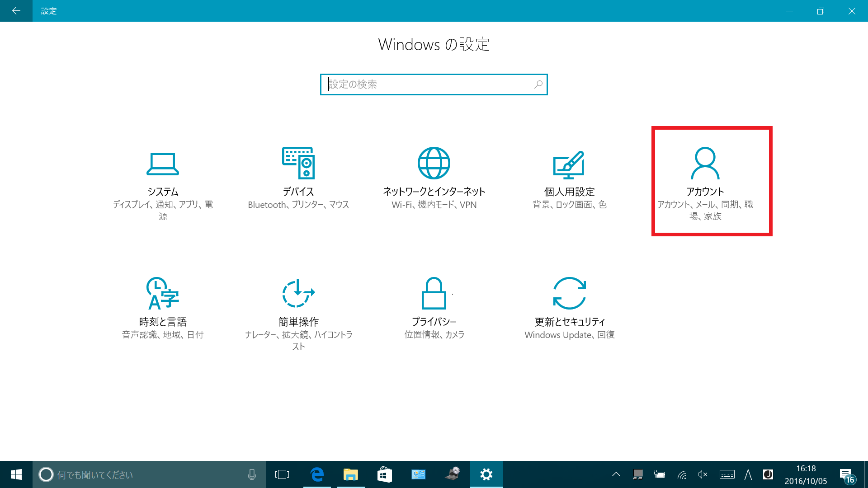Click the 位置情報、カメラ description
The image size is (868, 488).
(434, 335)
